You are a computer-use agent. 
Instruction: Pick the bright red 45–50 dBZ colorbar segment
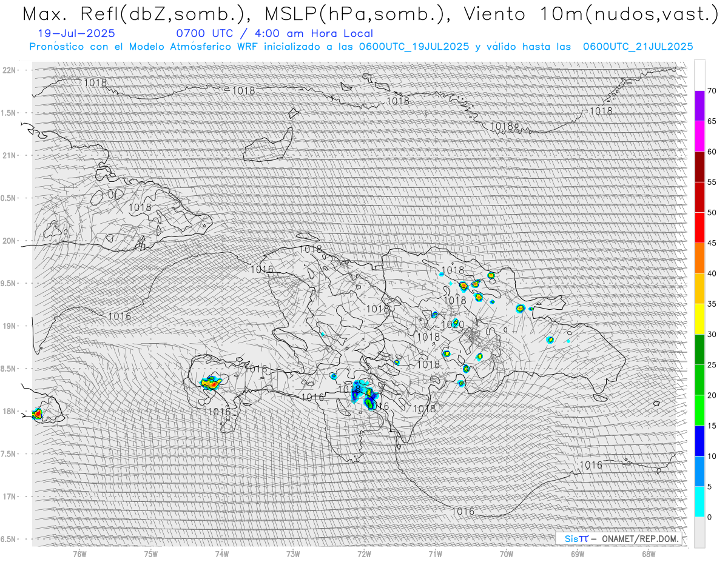699,228
